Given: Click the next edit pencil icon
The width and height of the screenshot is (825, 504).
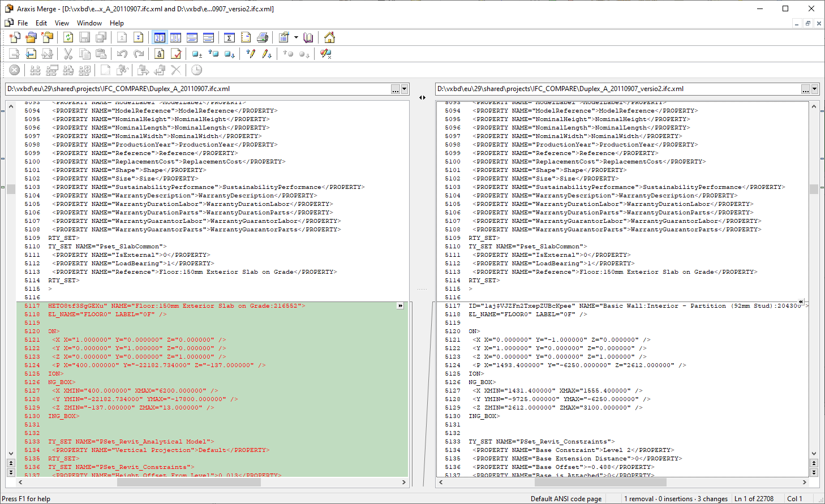Looking at the screenshot, I should pos(267,54).
